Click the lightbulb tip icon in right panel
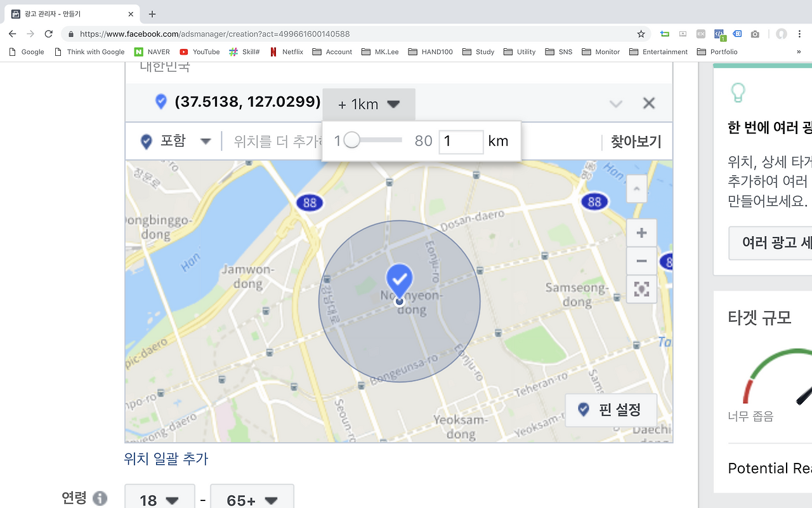 tap(737, 93)
